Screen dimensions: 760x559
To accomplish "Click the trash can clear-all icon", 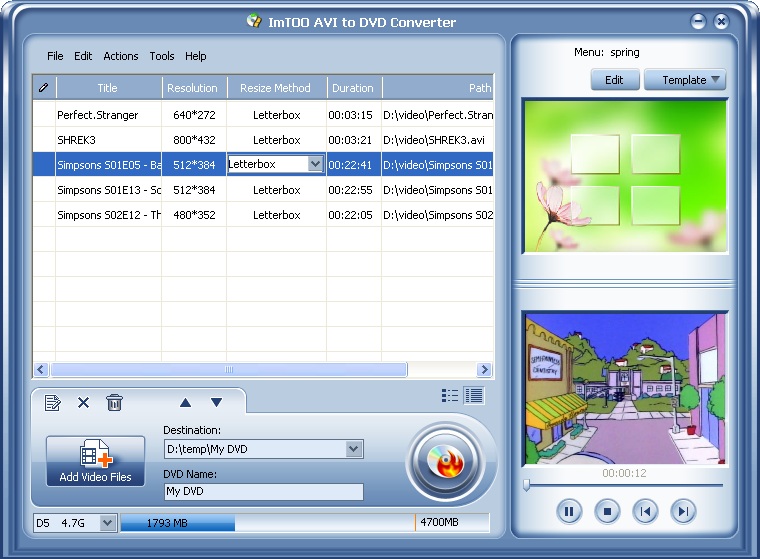I will pyautogui.click(x=114, y=403).
